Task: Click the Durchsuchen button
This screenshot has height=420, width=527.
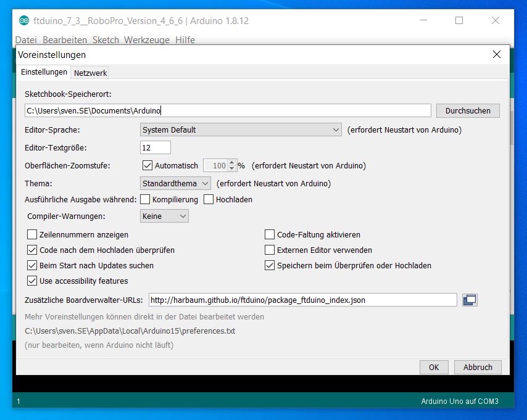Action: pos(468,110)
